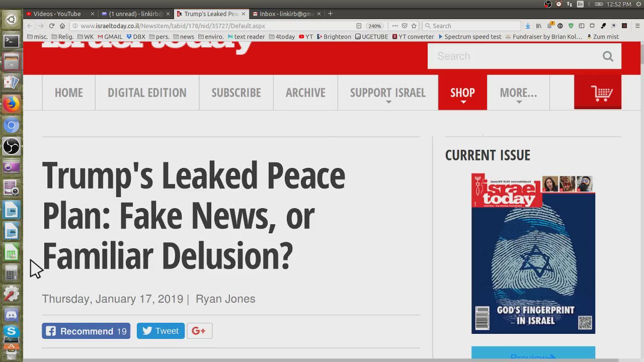
Task: Reload the page with the refresh icon
Action: pyautogui.click(x=51, y=26)
